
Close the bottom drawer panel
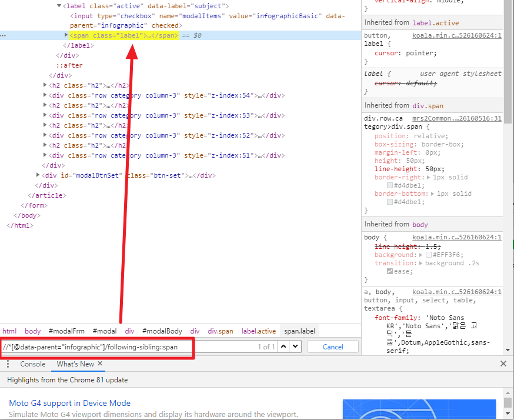(503, 364)
